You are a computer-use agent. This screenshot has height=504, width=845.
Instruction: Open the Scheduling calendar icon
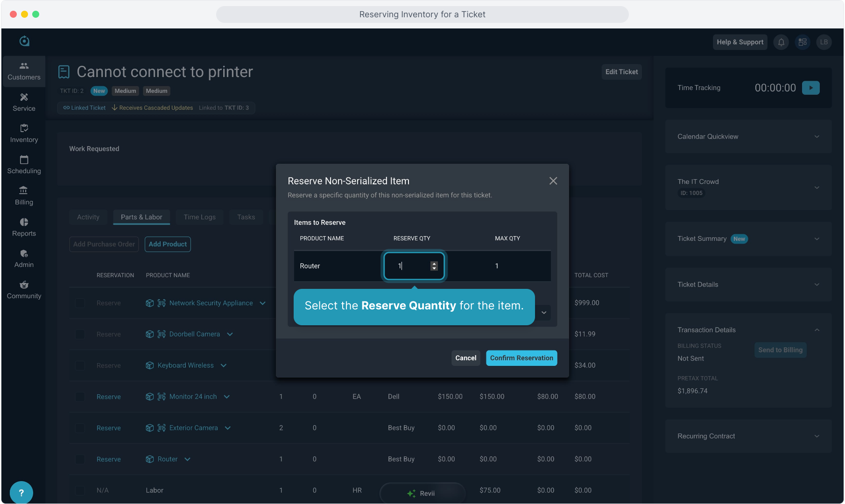click(x=24, y=165)
